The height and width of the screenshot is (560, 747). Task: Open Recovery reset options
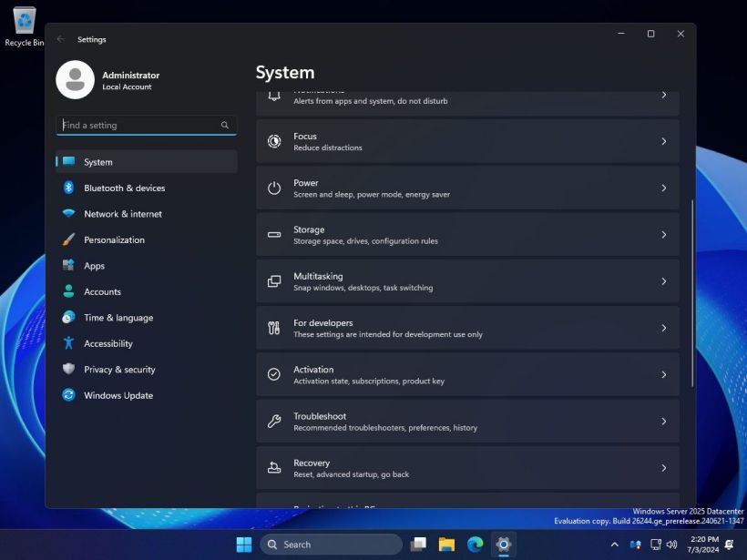466,468
